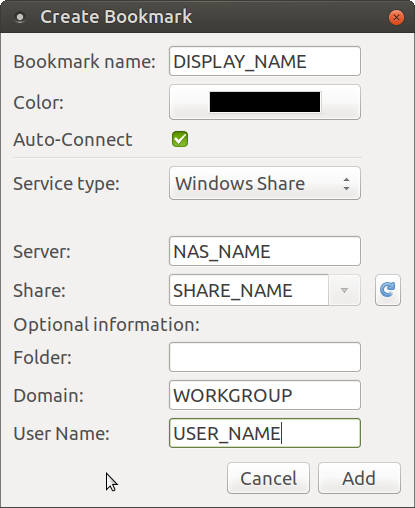Click the Auto-Connect label

(73, 139)
